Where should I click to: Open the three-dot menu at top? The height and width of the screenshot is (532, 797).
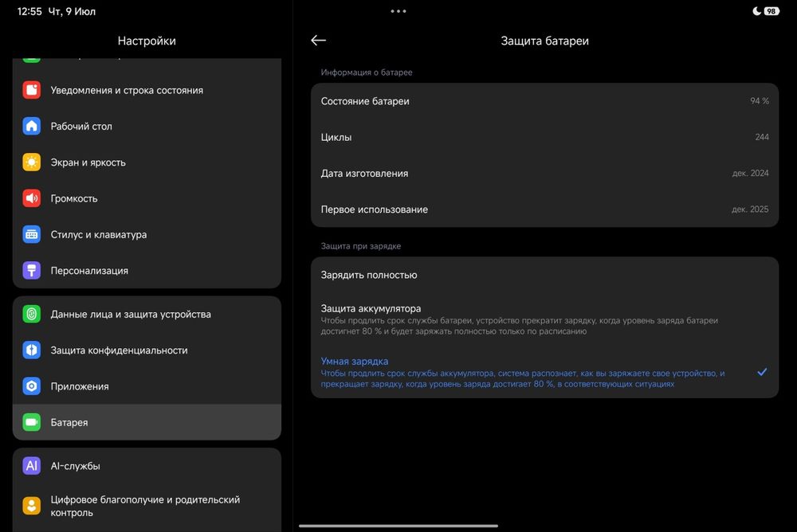398,11
